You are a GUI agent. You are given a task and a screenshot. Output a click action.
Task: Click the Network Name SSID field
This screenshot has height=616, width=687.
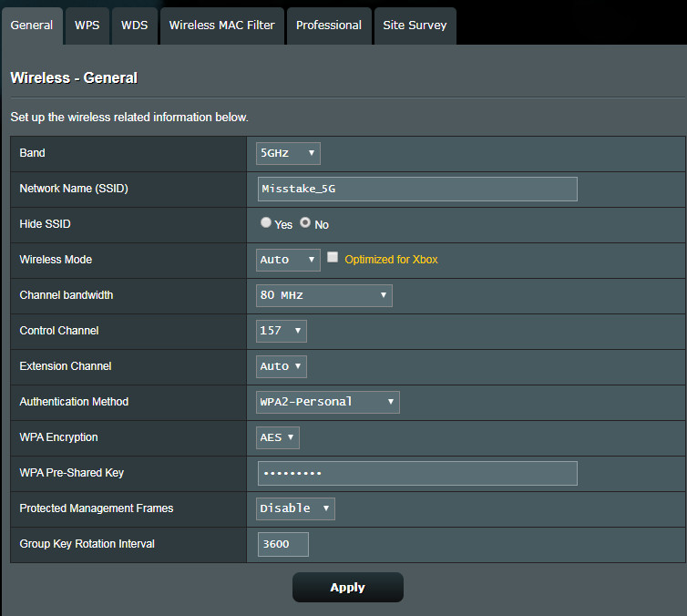(417, 189)
